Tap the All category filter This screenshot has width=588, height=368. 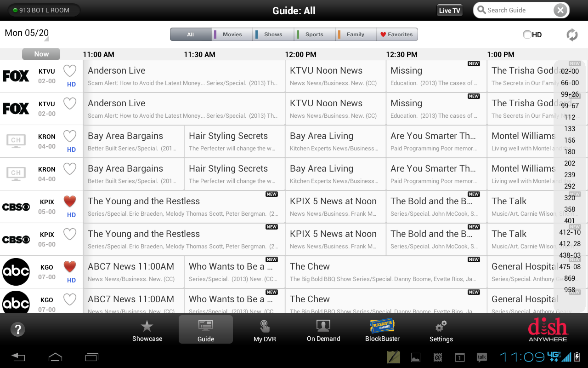190,34
